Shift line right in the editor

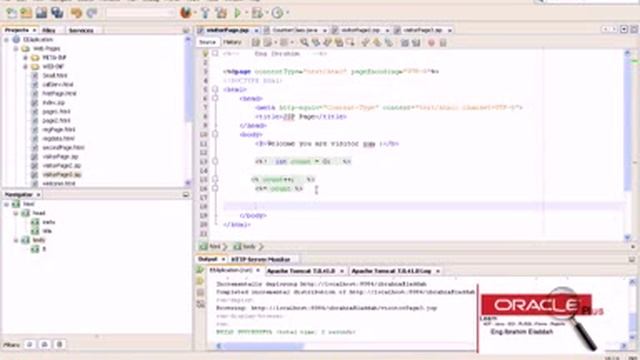416,42
